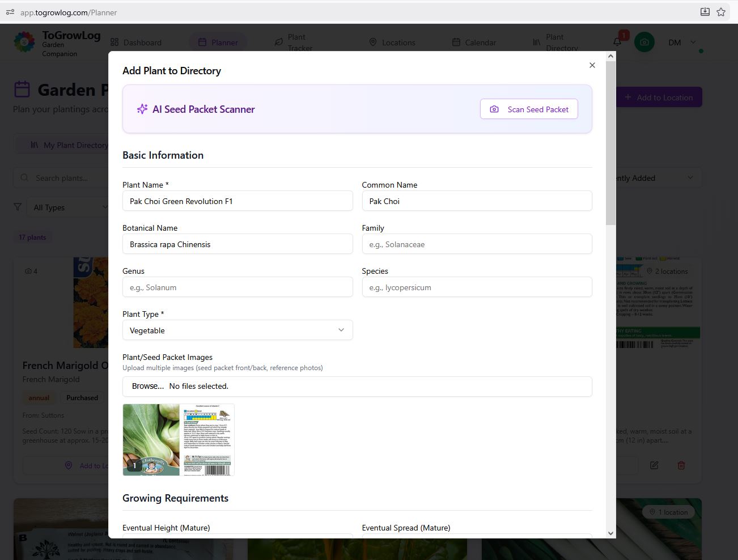Open the All Types filter dropdown

coord(68,207)
